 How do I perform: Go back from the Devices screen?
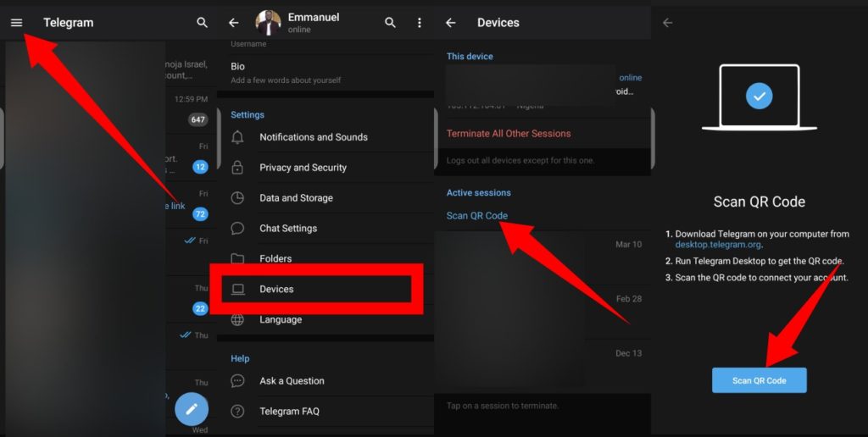451,23
